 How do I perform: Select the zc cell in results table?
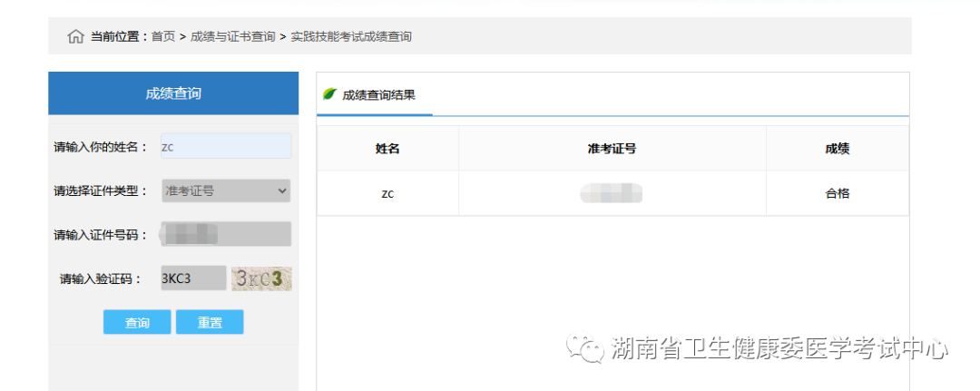(387, 193)
